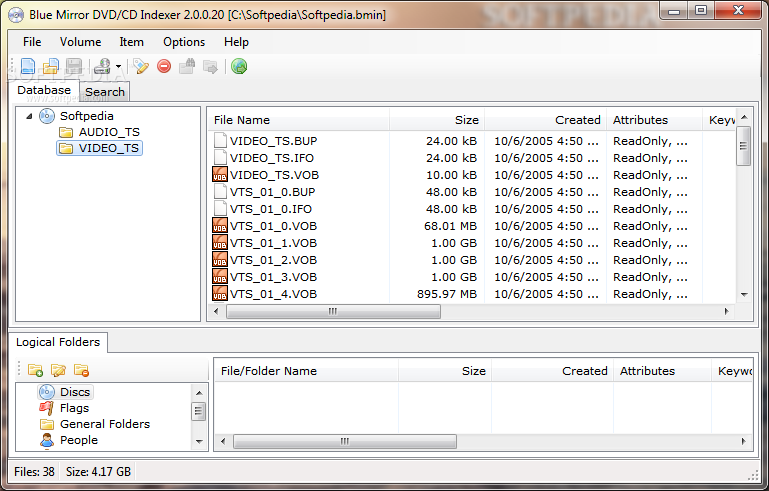The image size is (769, 491).
Task: Select the file name VIDEO_TS.BUP
Action: coord(274,141)
